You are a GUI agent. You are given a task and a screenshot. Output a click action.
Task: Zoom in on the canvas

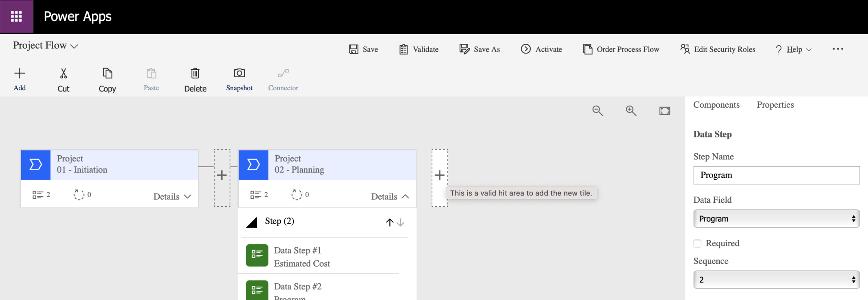coord(631,111)
